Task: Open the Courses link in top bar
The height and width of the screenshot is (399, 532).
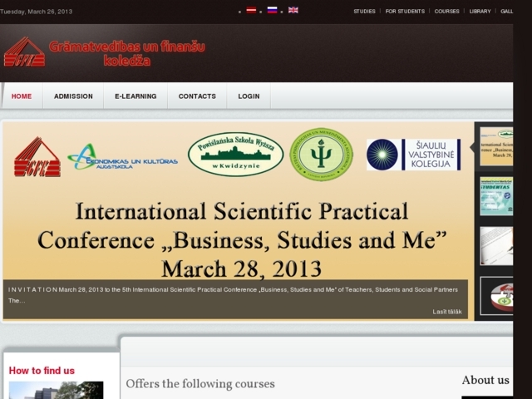Action: [446, 12]
